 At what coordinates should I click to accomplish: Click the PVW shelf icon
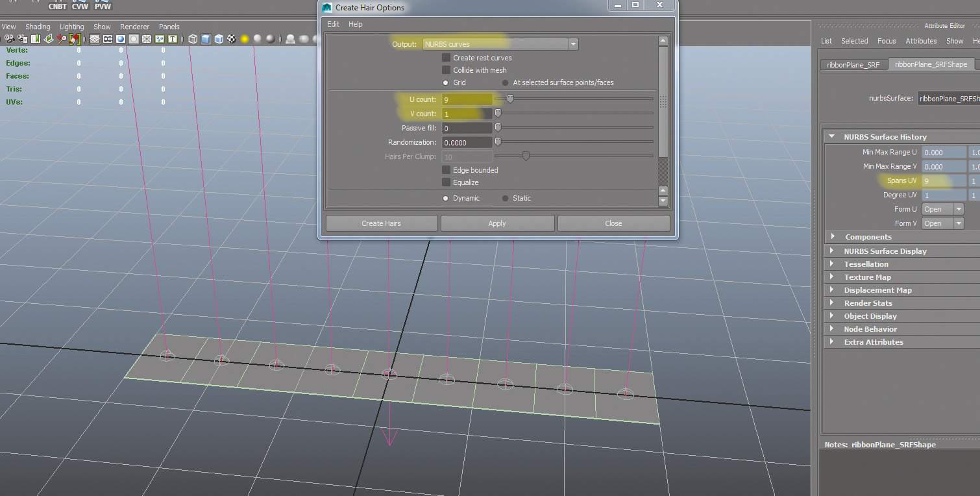point(103,5)
